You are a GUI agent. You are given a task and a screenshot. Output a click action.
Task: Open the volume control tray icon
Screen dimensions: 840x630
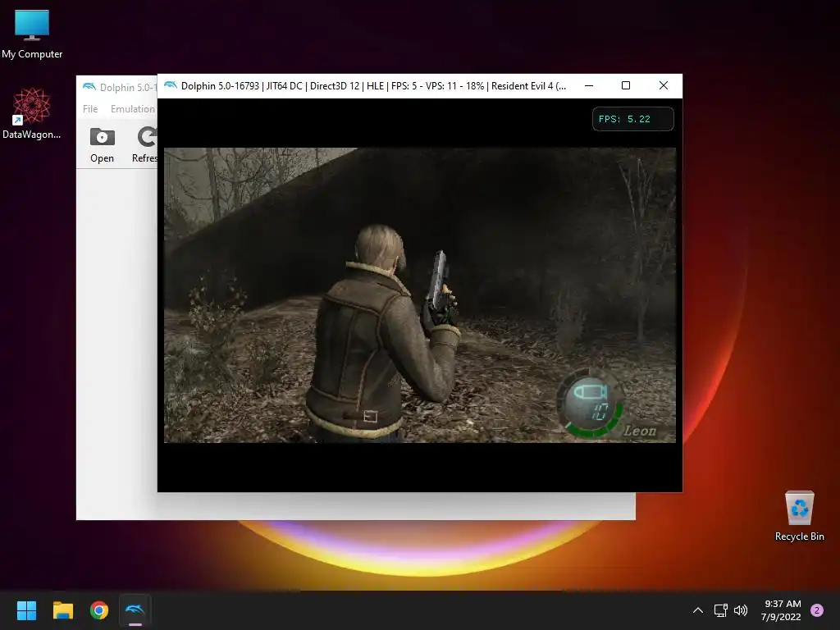coord(741,610)
